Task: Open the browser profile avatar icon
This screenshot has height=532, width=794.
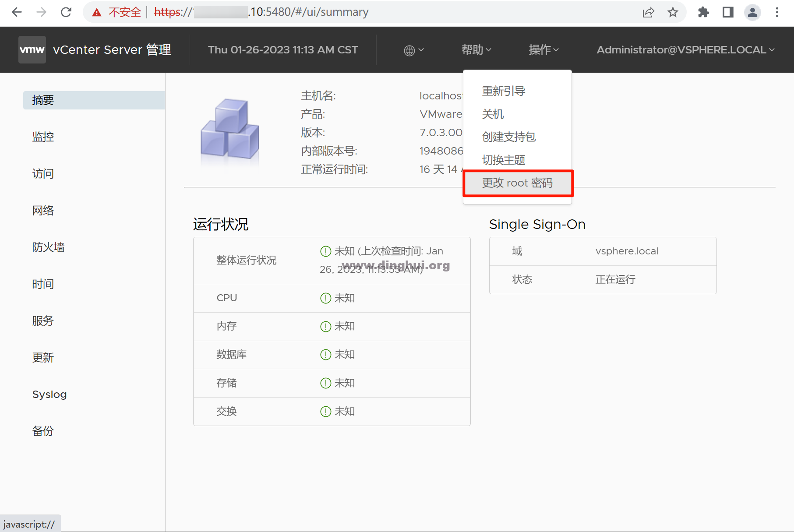Action: click(x=752, y=12)
